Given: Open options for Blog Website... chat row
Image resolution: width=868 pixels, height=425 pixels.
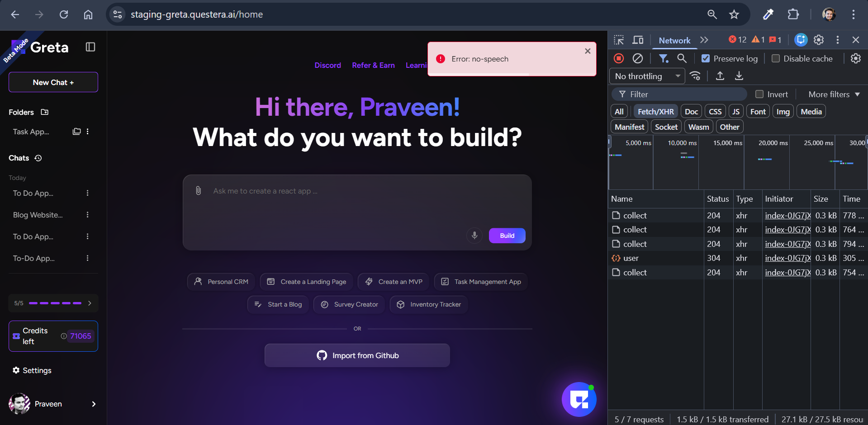Looking at the screenshot, I should point(88,215).
